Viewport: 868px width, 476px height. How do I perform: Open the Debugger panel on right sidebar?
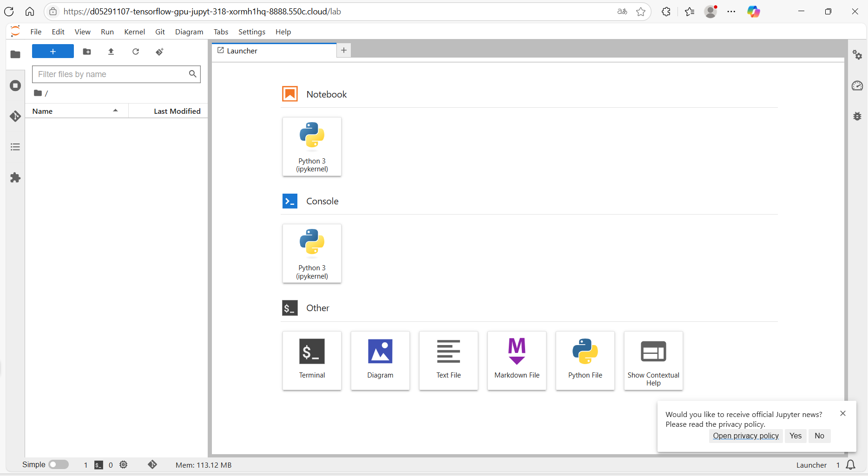click(x=857, y=116)
